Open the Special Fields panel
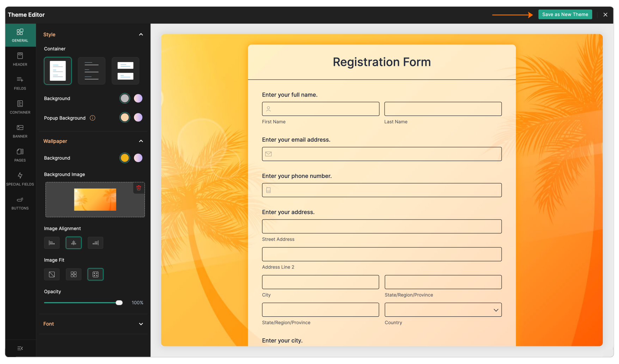619x364 pixels. click(20, 179)
